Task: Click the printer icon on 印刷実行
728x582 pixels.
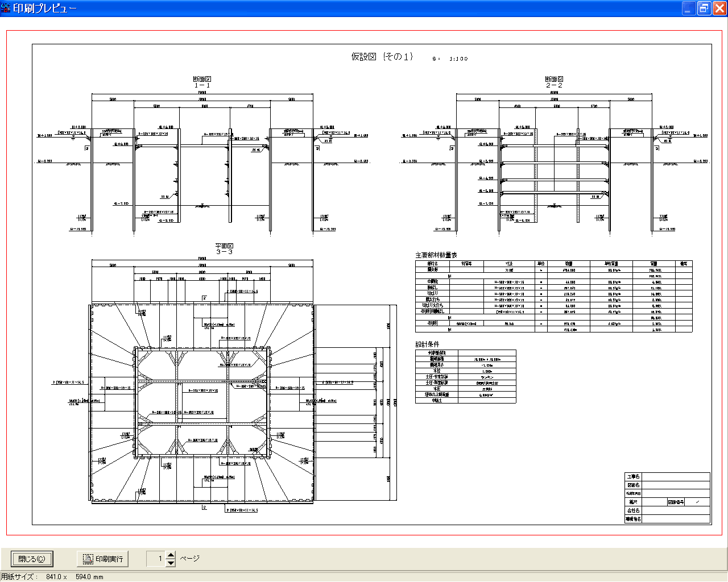Action: click(88, 559)
